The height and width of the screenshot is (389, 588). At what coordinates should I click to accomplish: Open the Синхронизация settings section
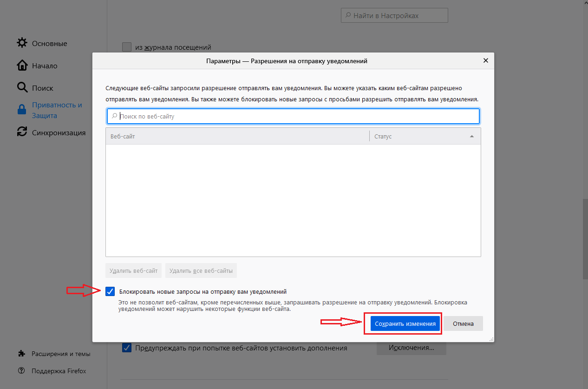tap(59, 132)
